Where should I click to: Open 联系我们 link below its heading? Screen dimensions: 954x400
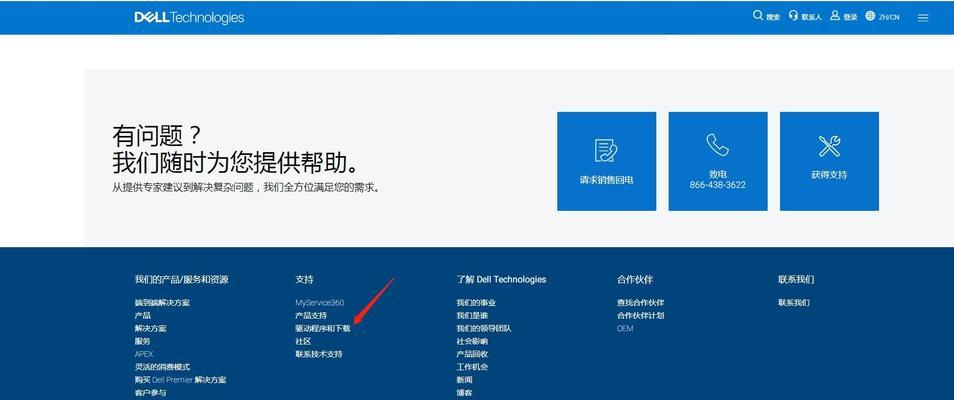794,303
